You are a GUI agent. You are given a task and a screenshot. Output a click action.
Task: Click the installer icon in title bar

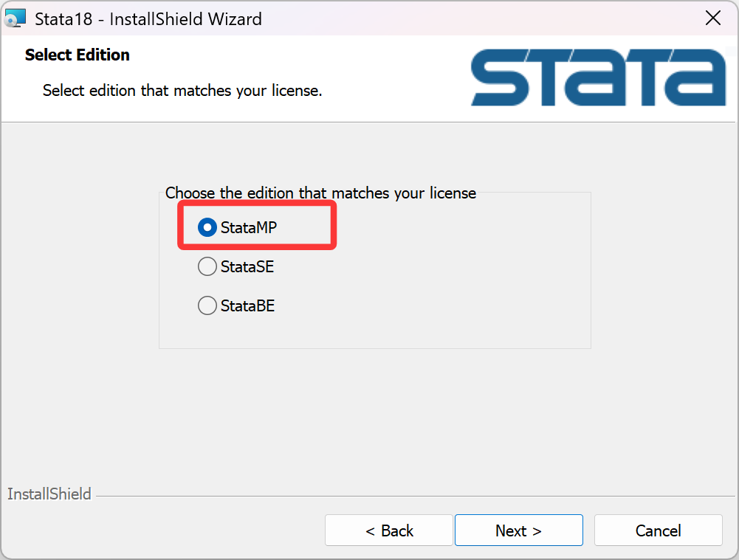pos(15,18)
